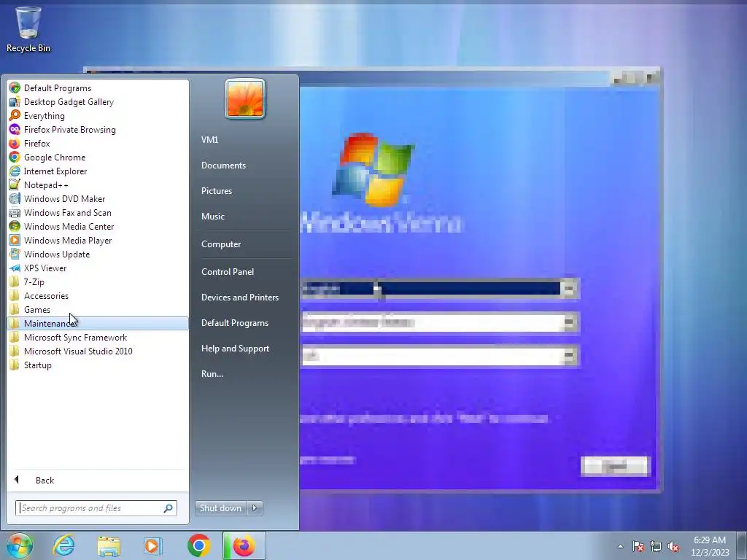Viewport: 747px width, 560px height.
Task: Open Notepad++
Action: (x=98, y=184)
